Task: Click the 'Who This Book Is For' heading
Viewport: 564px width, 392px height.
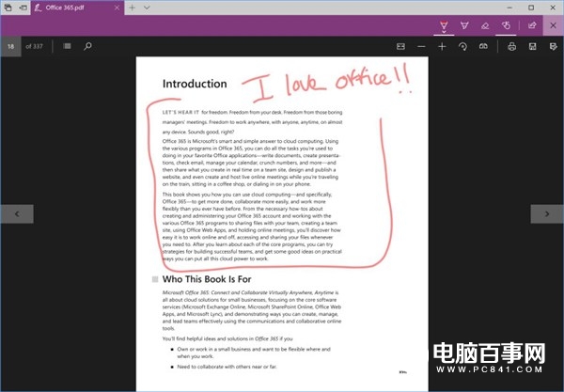Action: [207, 279]
